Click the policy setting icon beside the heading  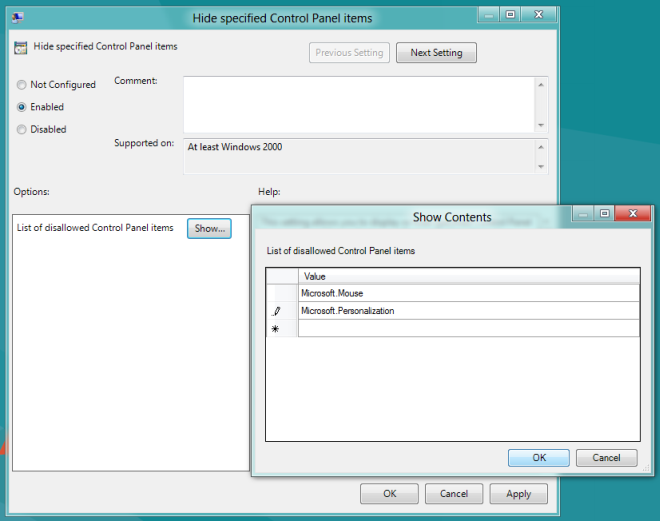point(20,47)
